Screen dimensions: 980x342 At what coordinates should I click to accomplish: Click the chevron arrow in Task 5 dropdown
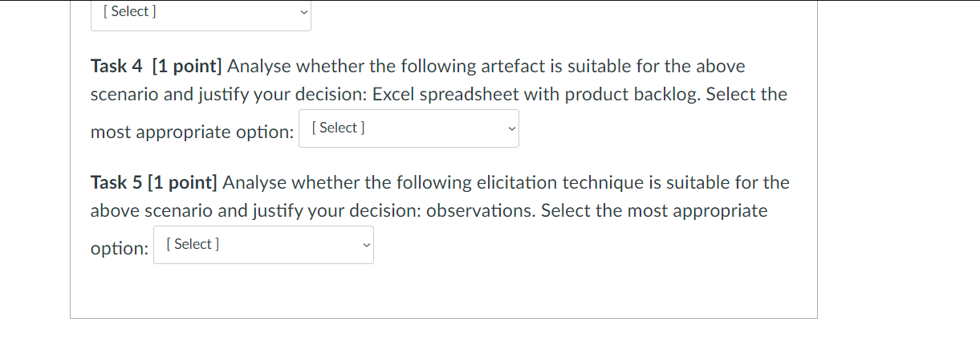coord(365,245)
